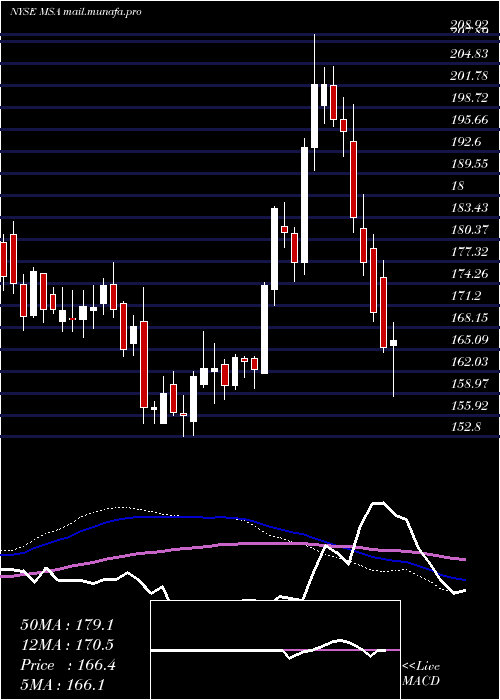Select the 155.92 price axis label
500x700 pixels.
[469, 405]
